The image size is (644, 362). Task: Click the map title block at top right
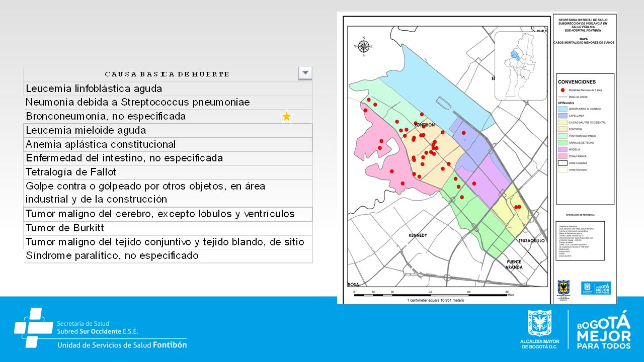click(x=583, y=31)
